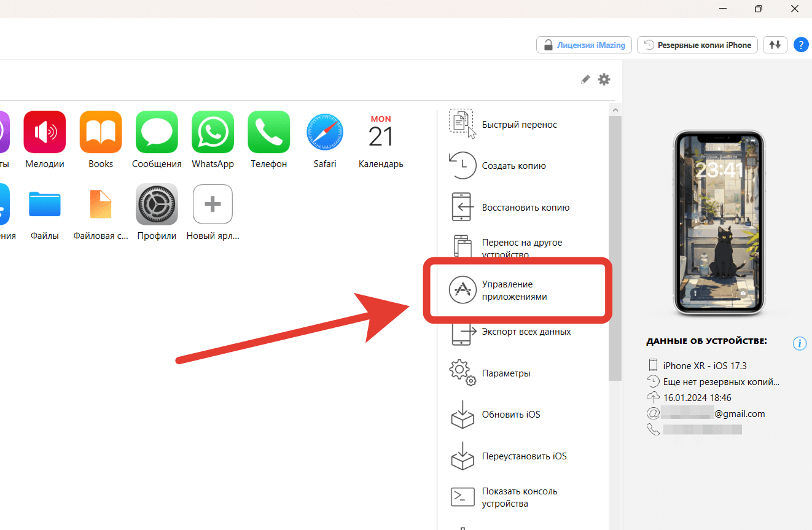Open the WhatsApp app icon
Screen dimensions: 812x530
click(213, 132)
